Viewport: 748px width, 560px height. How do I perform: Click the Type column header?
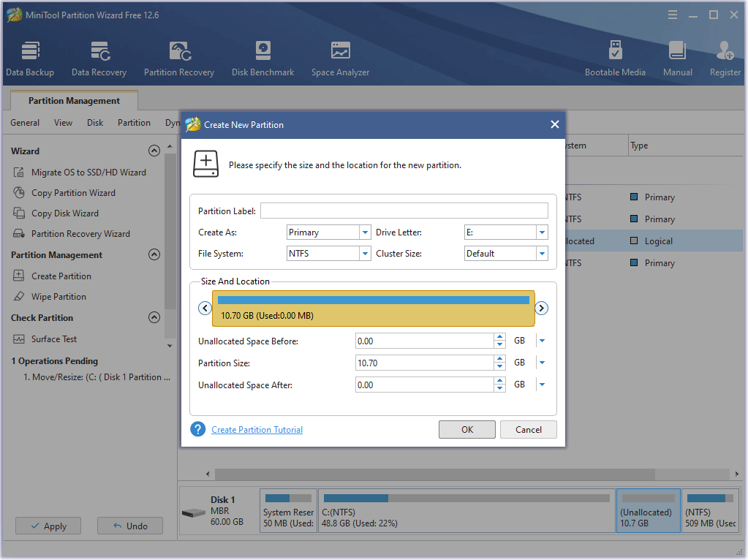686,145
